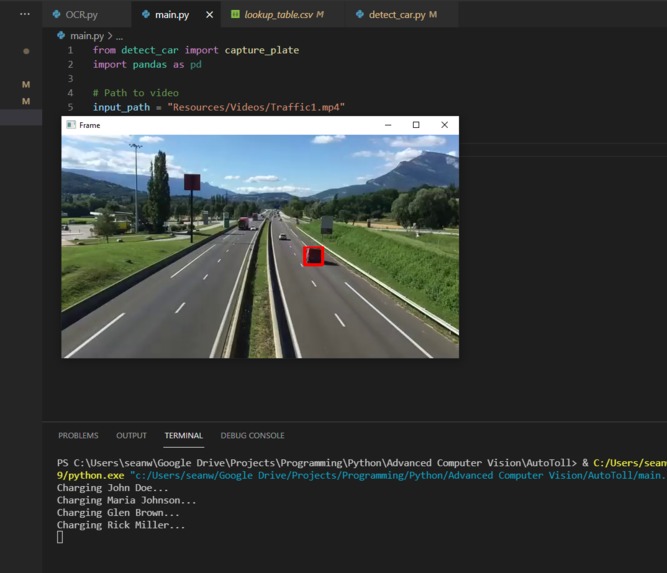Click the unsaved dot indicator in left sidebar

pyautogui.click(x=26, y=51)
